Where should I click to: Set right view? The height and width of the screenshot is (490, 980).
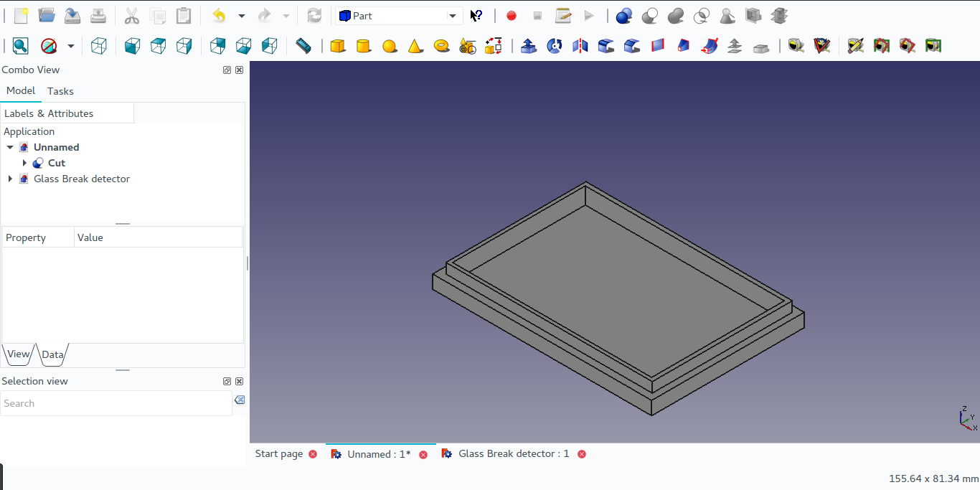coord(184,46)
